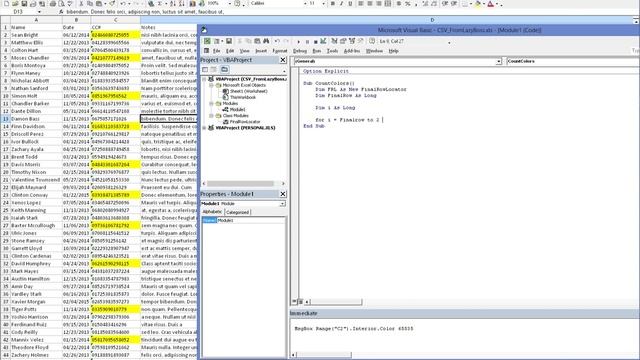Click the Percent Style icon in Excel toolbar
This screenshot has height=360, width=640.
407,4
